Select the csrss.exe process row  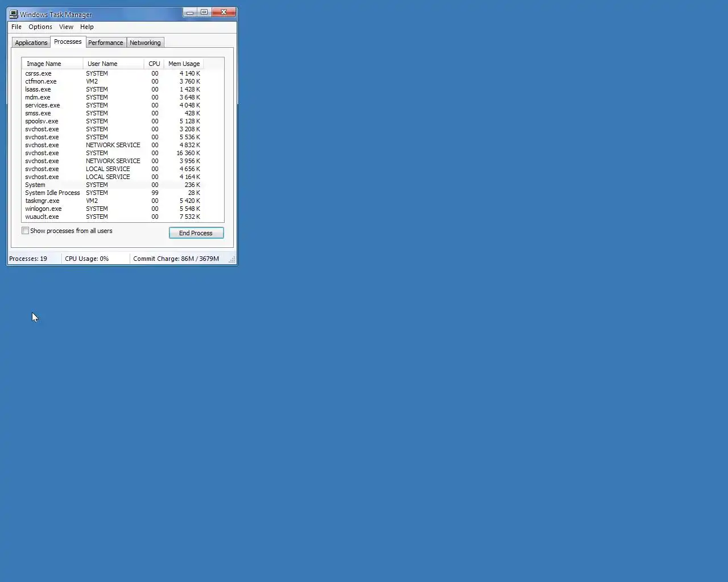pos(112,73)
